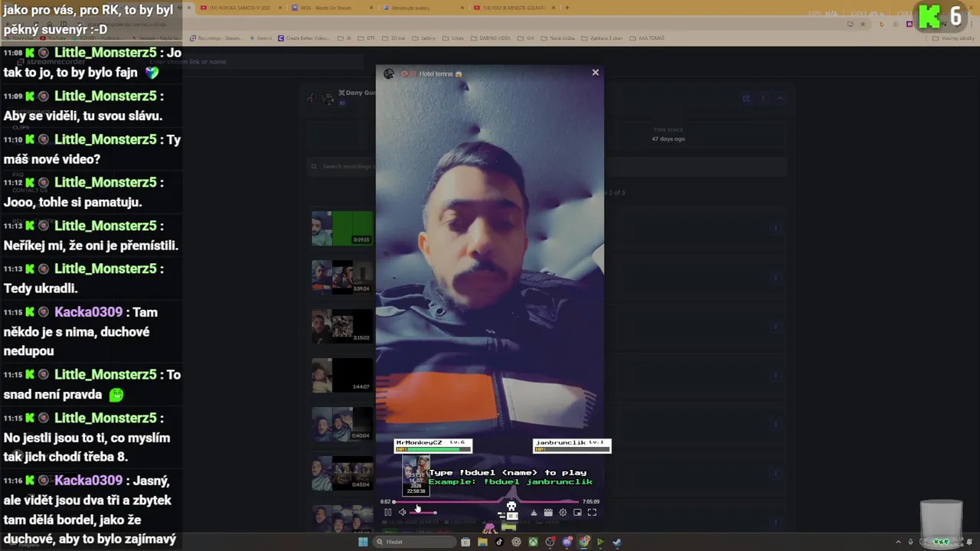
Task: Pause the video with the pause button
Action: coord(387,513)
